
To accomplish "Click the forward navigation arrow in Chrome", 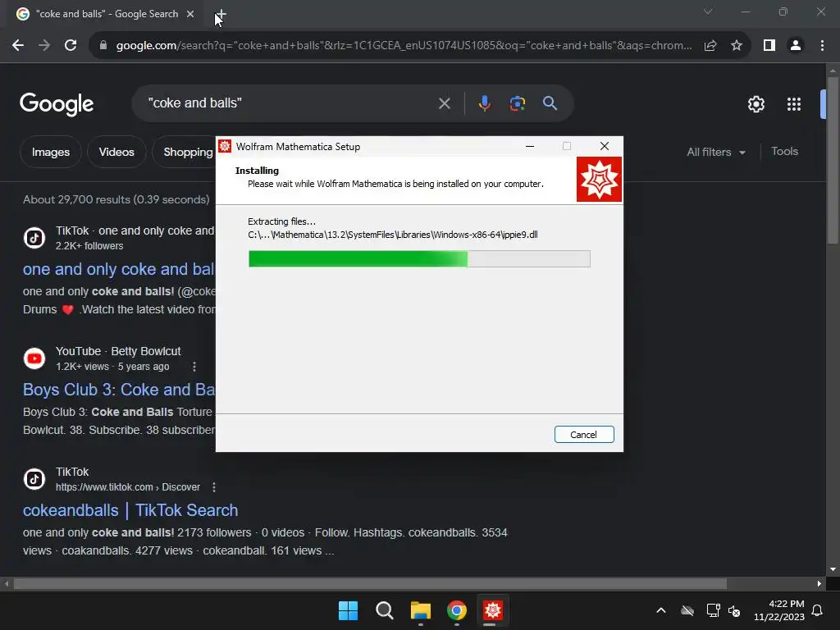I will (44, 46).
